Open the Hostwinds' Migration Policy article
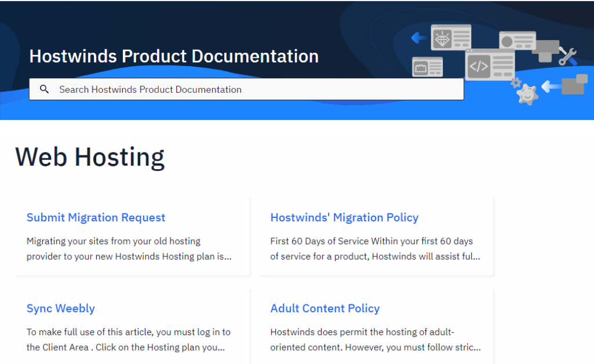 click(344, 217)
